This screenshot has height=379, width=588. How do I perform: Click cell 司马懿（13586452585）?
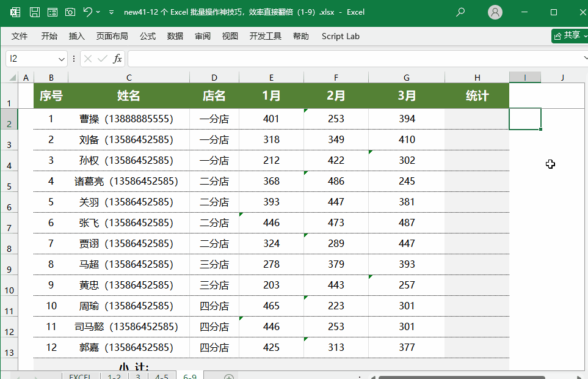129,326
